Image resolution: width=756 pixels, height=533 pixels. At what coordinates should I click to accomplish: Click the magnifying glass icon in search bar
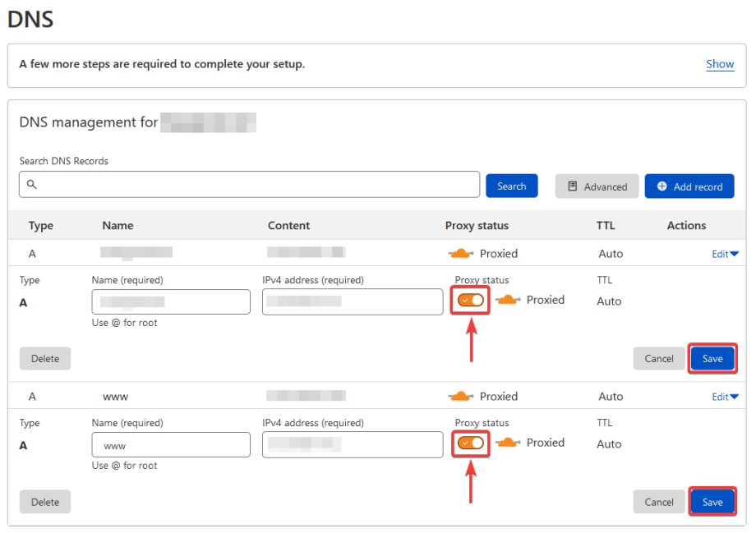pos(31,185)
